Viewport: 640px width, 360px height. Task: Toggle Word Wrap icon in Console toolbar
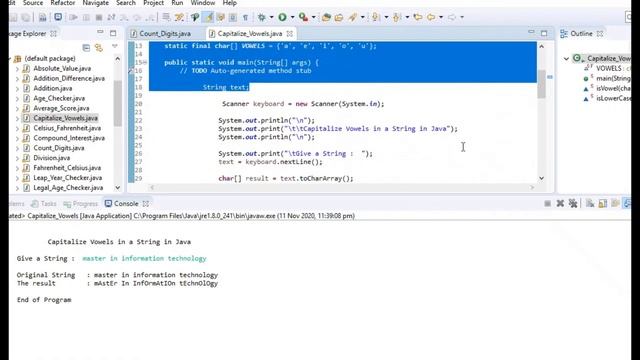pyautogui.click(x=615, y=203)
